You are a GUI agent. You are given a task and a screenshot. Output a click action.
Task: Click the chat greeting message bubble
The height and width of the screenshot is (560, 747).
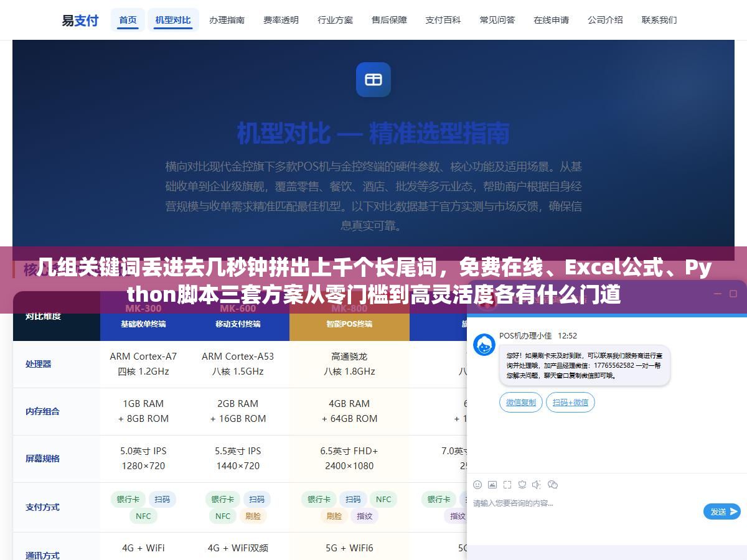[x=585, y=366]
